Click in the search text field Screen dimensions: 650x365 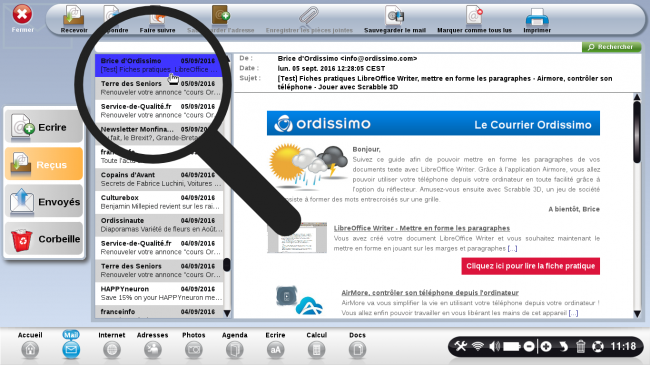click(338, 47)
